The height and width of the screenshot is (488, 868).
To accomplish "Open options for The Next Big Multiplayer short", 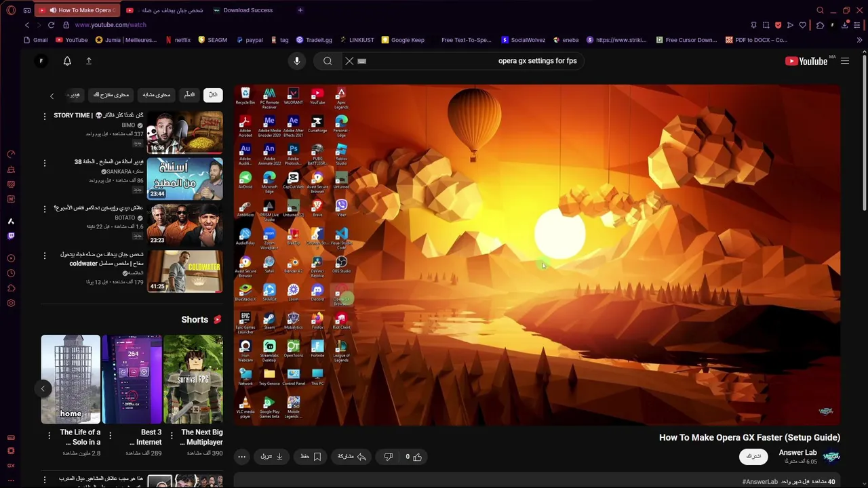I will pyautogui.click(x=171, y=434).
